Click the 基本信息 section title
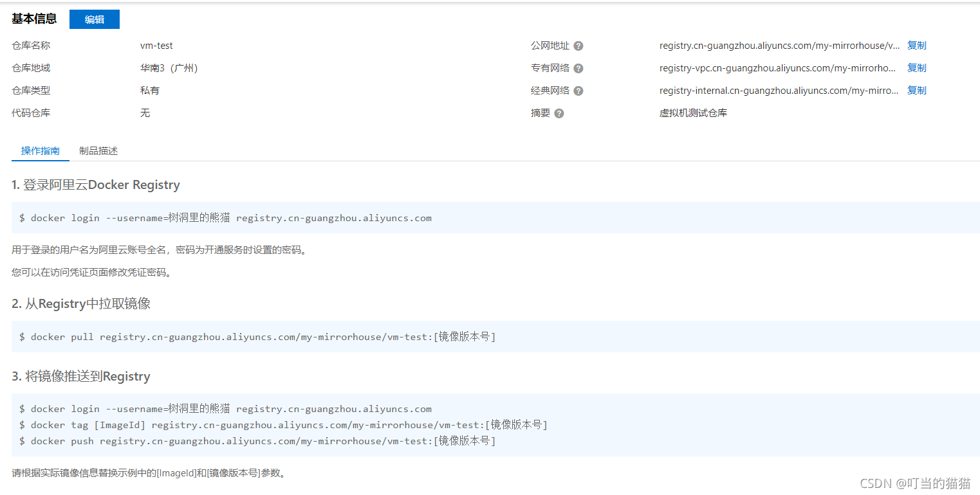The height and width of the screenshot is (495, 980). (x=34, y=19)
